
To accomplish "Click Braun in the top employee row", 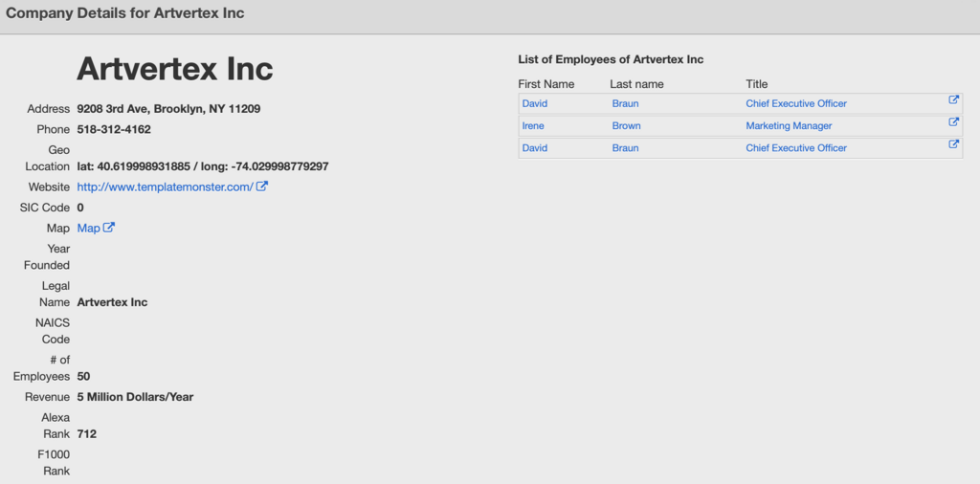I will click(625, 103).
